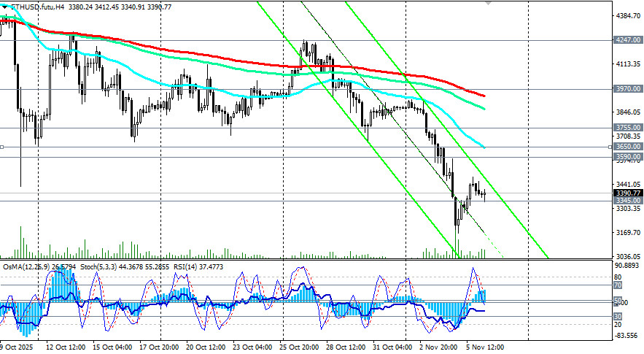Select the small square handle at left edge

pos(2,147)
